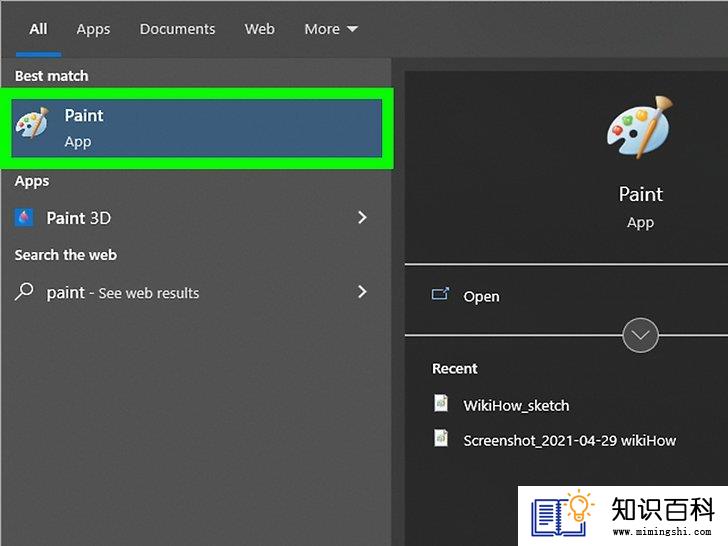Switch to the All search tab
Screen dimensions: 728x546
[38, 29]
